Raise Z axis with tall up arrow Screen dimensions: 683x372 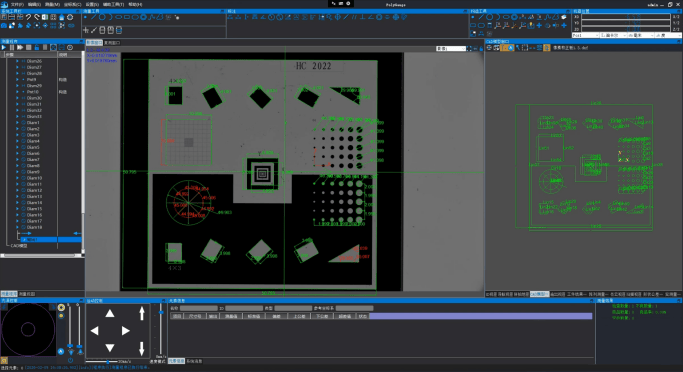(x=142, y=314)
